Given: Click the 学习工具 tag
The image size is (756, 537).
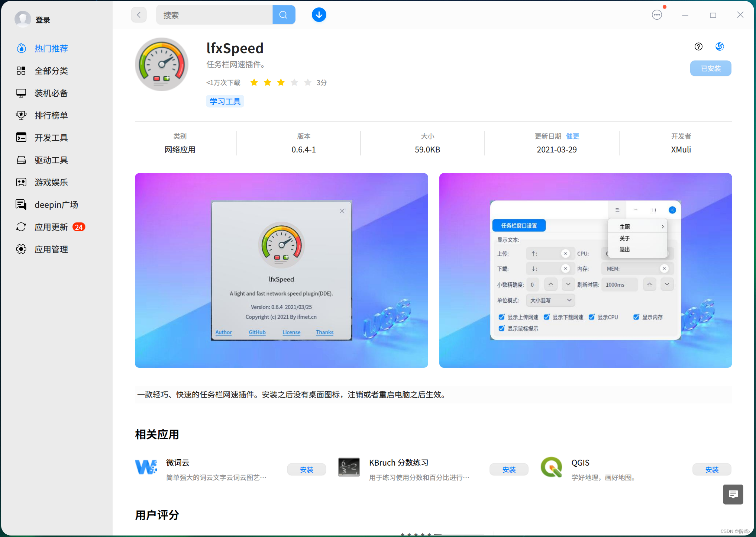Looking at the screenshot, I should 225,102.
